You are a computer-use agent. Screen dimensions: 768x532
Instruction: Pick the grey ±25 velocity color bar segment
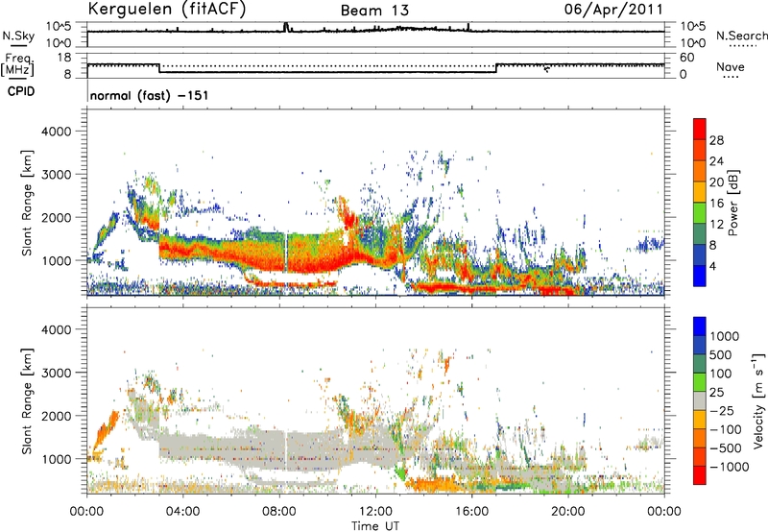[x=700, y=400]
